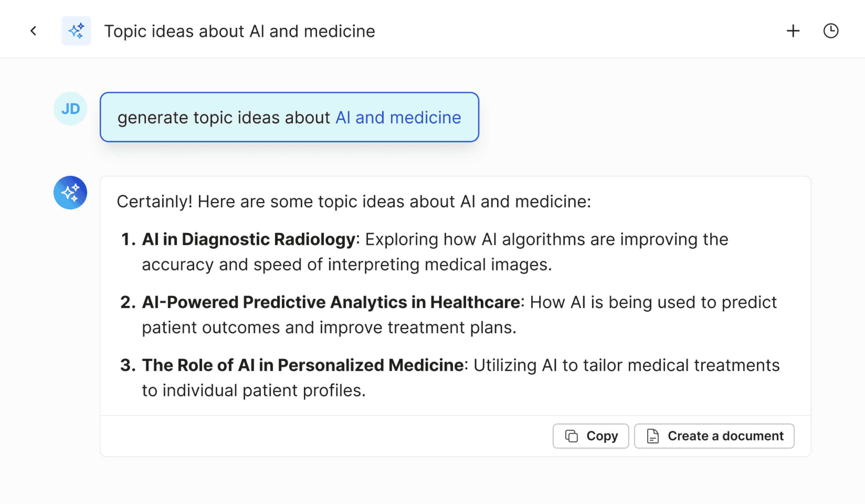Click the copy icon in Copy button
Image resolution: width=865 pixels, height=504 pixels.
572,436
